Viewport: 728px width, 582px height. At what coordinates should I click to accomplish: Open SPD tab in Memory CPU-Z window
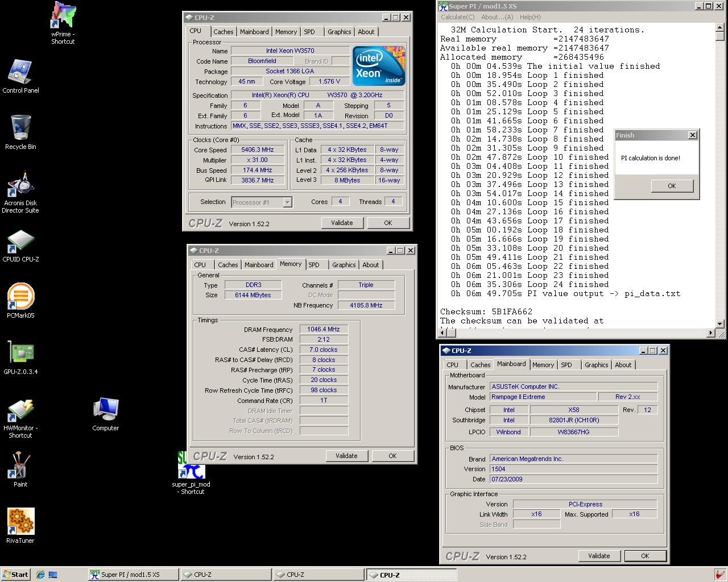click(314, 265)
